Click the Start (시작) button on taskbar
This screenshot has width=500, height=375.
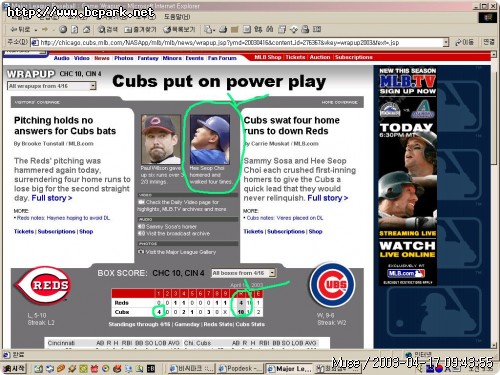tap(14, 368)
